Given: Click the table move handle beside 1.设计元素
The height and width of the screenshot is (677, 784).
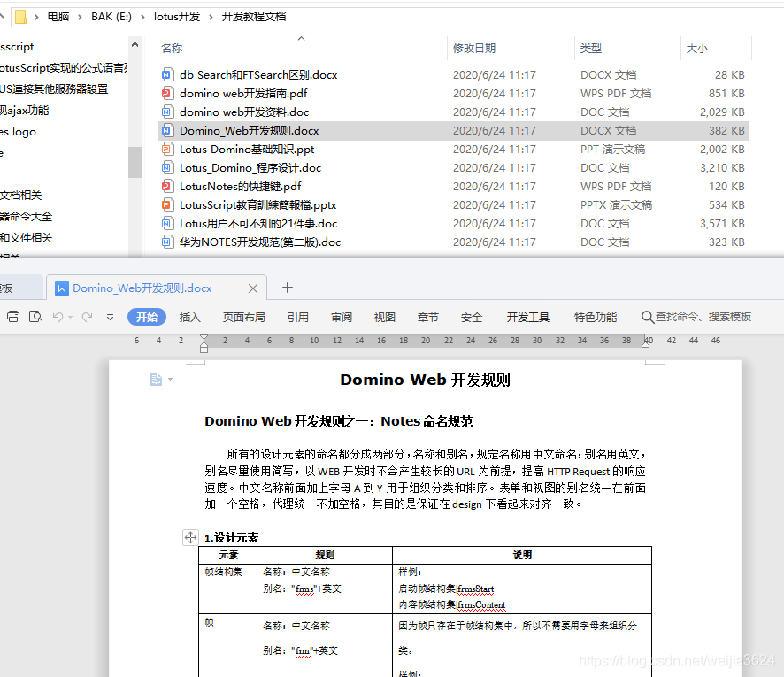Looking at the screenshot, I should click(190, 537).
